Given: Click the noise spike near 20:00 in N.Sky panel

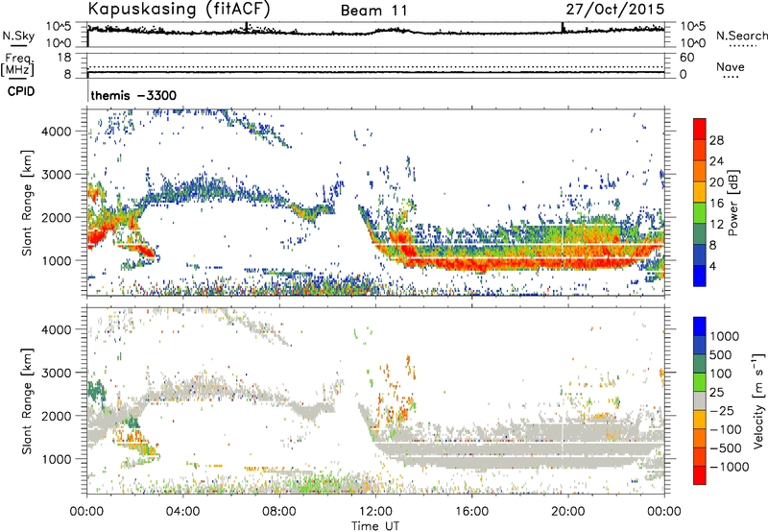Looking at the screenshot, I should point(563,28).
